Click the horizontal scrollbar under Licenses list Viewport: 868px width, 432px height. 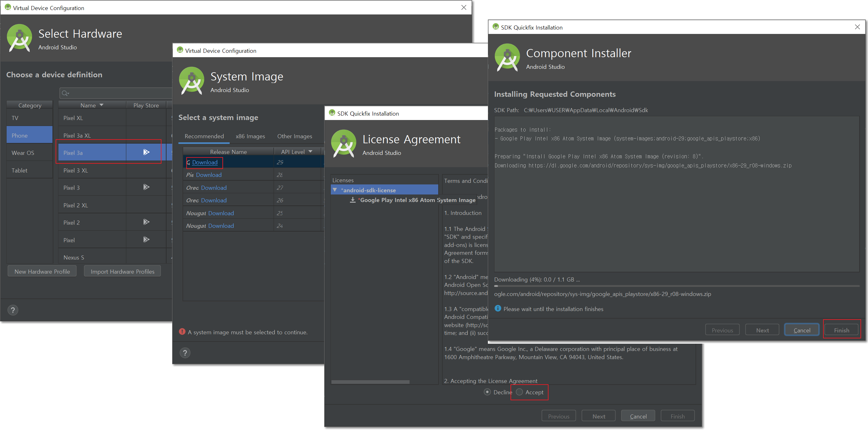[370, 382]
